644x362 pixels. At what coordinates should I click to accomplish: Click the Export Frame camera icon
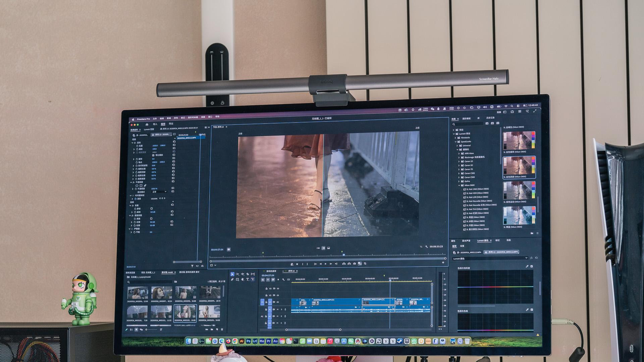coord(354,264)
